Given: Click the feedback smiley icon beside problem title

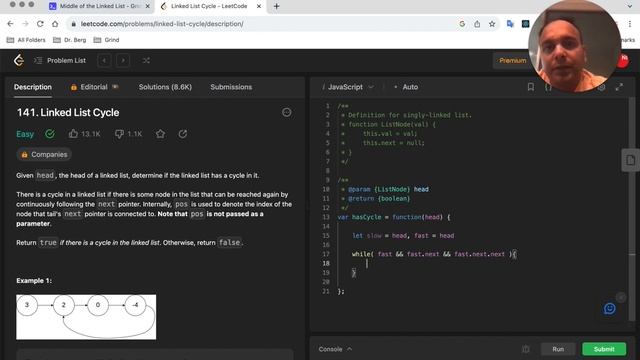Looking at the screenshot, I should (287, 112).
